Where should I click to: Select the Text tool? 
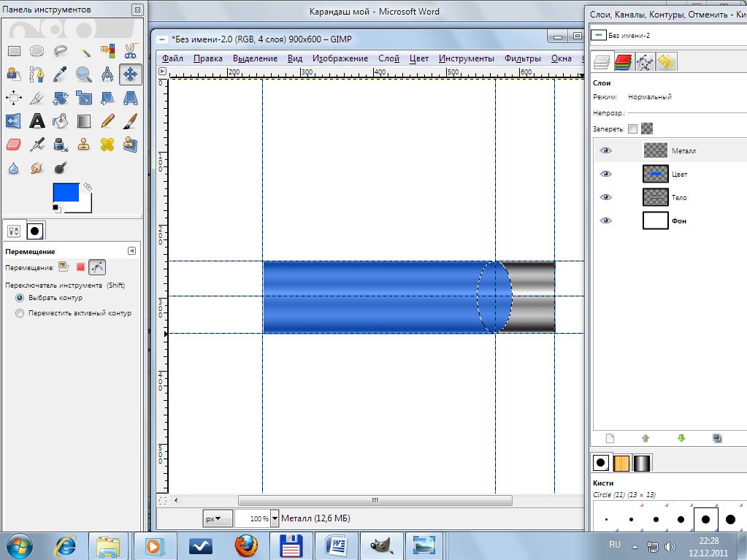37,120
